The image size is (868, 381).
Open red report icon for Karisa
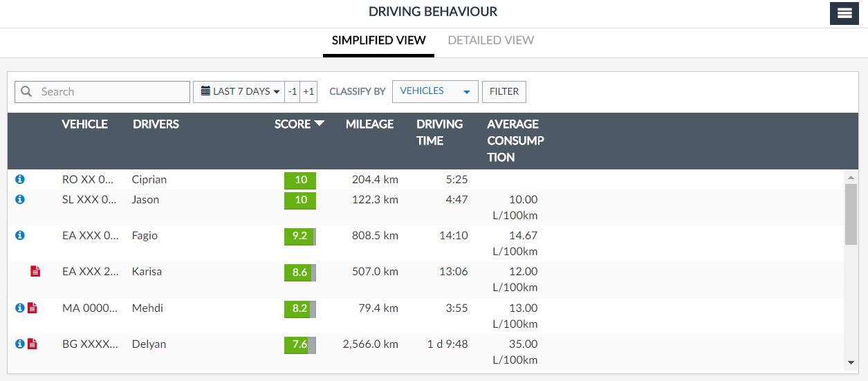(x=35, y=272)
